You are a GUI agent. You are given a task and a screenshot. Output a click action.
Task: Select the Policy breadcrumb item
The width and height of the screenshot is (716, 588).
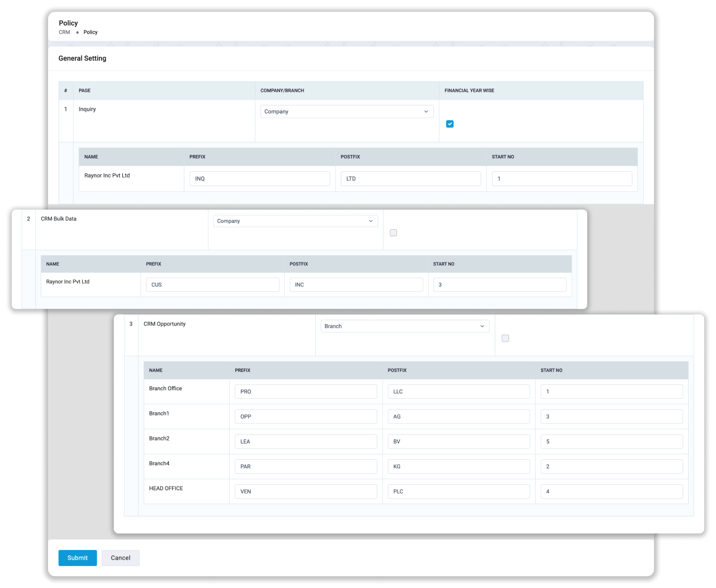[x=90, y=32]
